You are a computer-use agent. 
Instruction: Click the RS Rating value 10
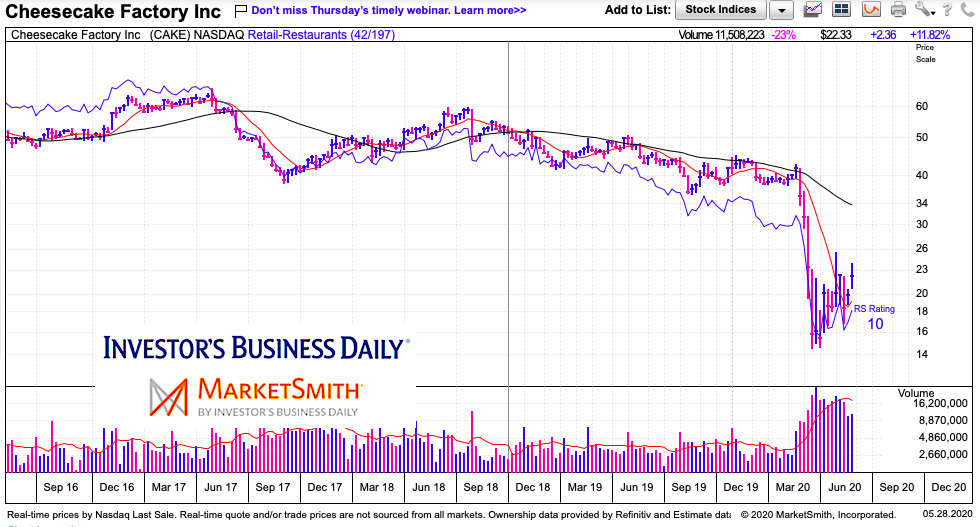875,324
